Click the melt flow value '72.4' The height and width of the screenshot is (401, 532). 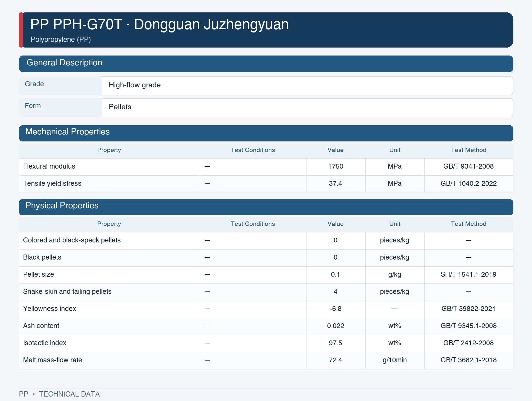pyautogui.click(x=335, y=360)
